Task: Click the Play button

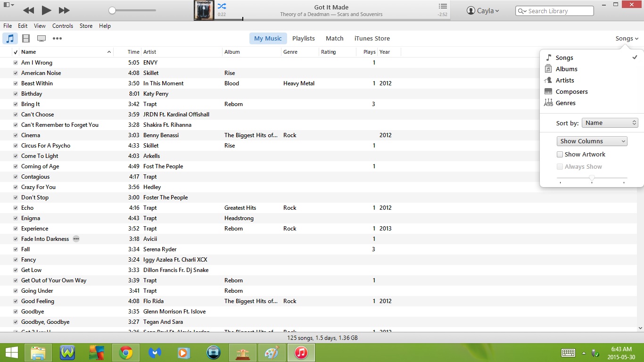Action: (46, 10)
